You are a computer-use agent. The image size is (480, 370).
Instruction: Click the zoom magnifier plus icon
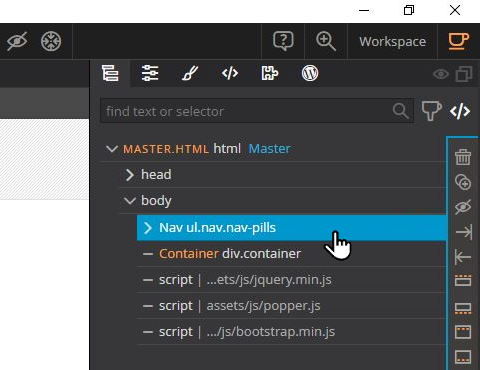tap(326, 41)
